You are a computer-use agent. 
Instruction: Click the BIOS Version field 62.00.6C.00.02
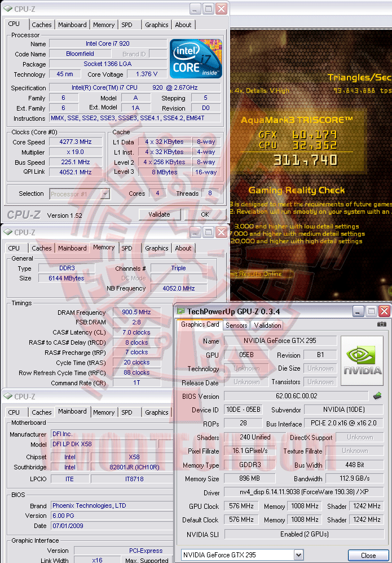[x=297, y=396]
